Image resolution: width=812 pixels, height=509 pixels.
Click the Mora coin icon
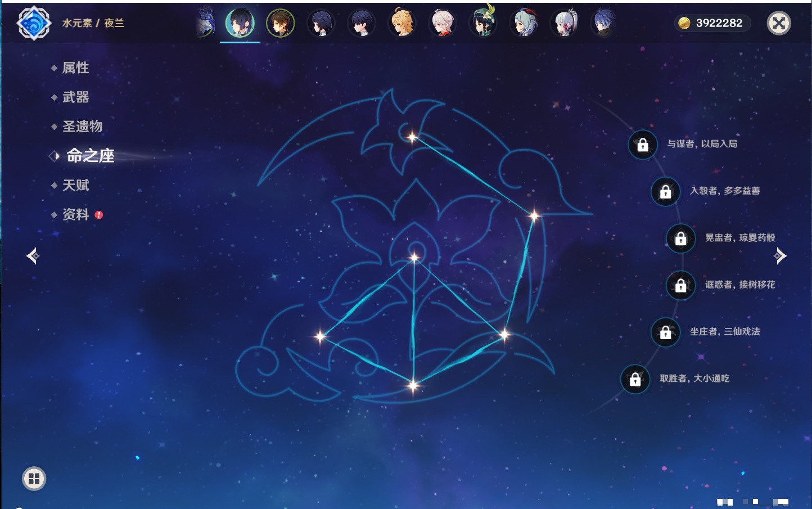point(684,23)
